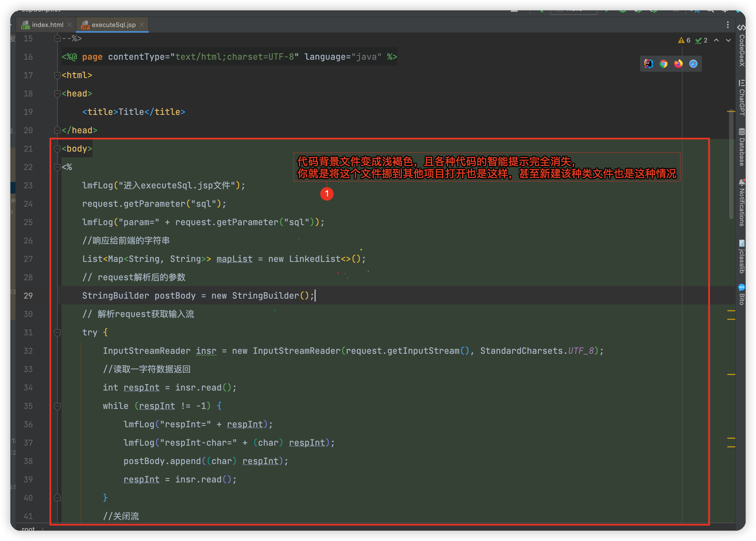Image resolution: width=756 pixels, height=541 pixels.
Task: Go to previous highlighted problem arrow
Action: [716, 40]
